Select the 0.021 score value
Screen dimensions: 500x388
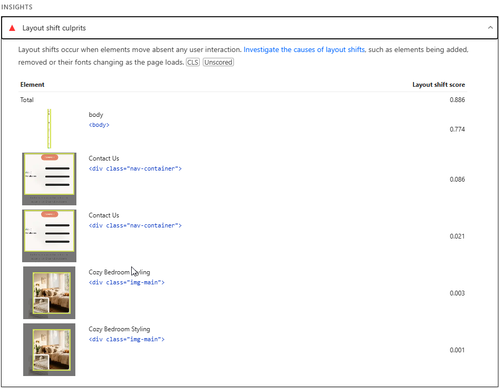(x=457, y=236)
